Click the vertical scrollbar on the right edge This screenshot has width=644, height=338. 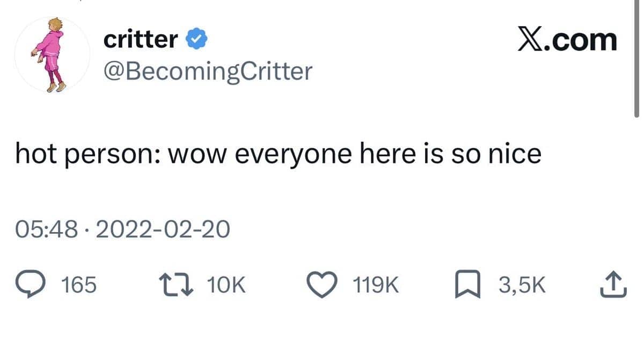tap(636, 59)
